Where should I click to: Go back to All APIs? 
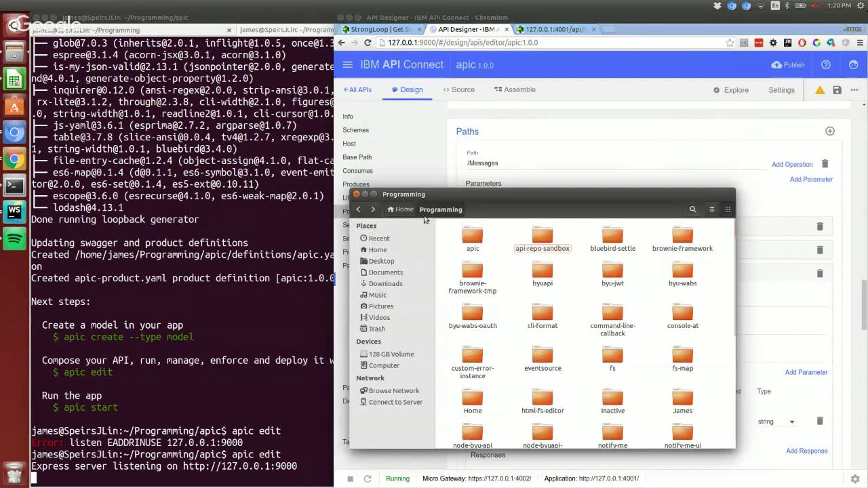(x=357, y=90)
